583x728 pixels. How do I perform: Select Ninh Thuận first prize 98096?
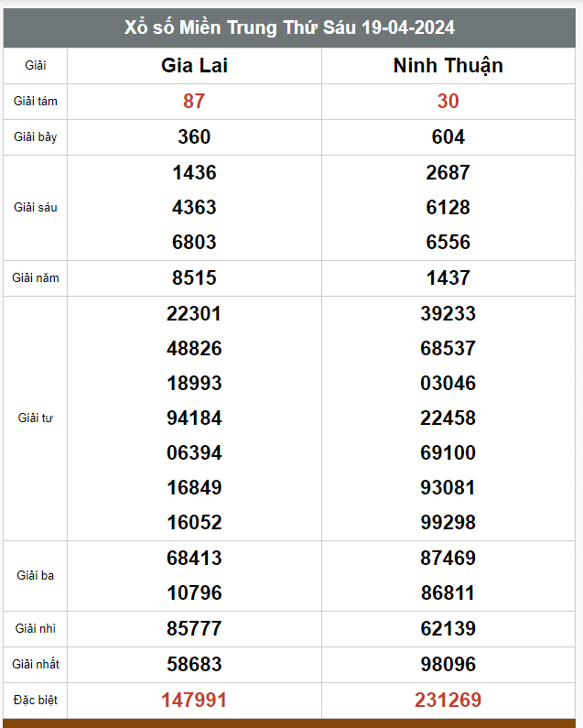[448, 664]
